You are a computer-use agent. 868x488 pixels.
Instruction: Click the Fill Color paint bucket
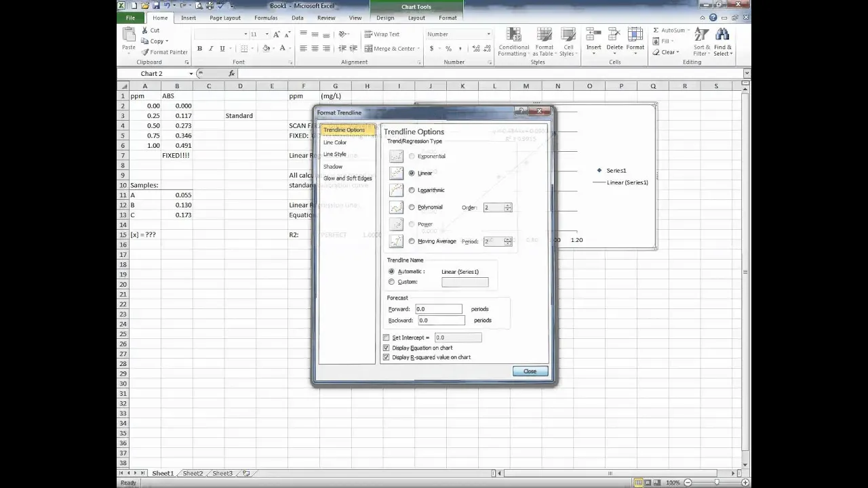point(267,49)
